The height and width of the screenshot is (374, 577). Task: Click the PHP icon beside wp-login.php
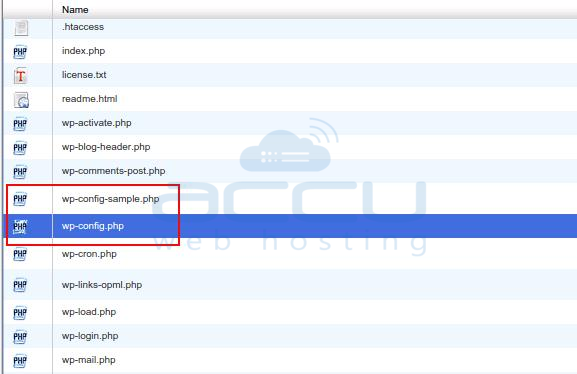point(20,336)
